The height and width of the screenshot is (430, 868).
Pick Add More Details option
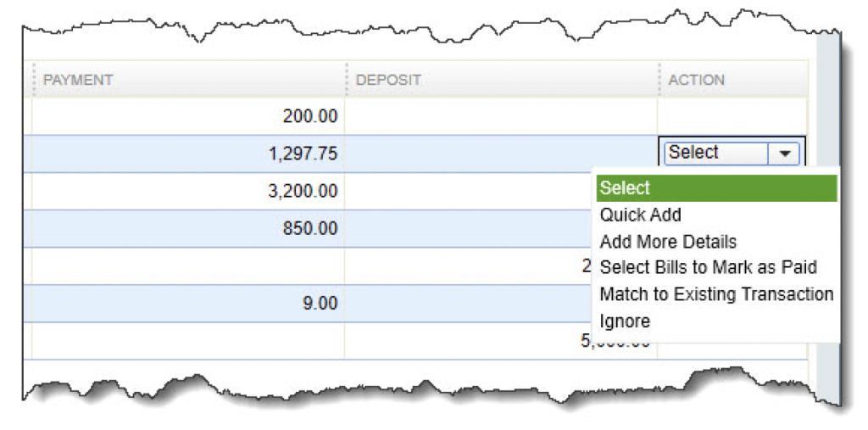coord(668,242)
